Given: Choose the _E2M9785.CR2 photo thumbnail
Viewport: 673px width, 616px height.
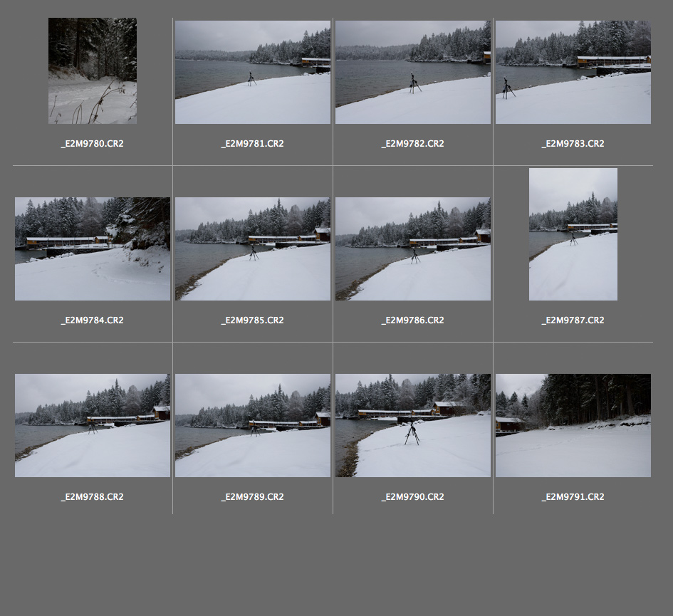Looking at the screenshot, I should click(x=252, y=249).
